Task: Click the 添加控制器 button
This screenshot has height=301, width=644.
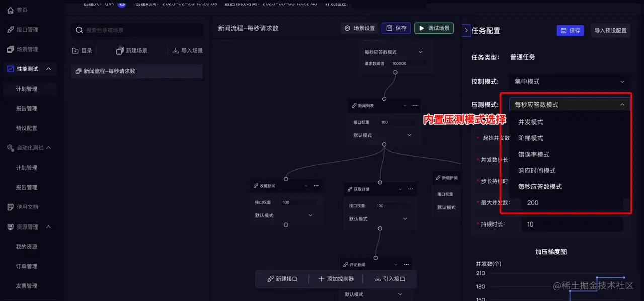Action: pos(336,279)
